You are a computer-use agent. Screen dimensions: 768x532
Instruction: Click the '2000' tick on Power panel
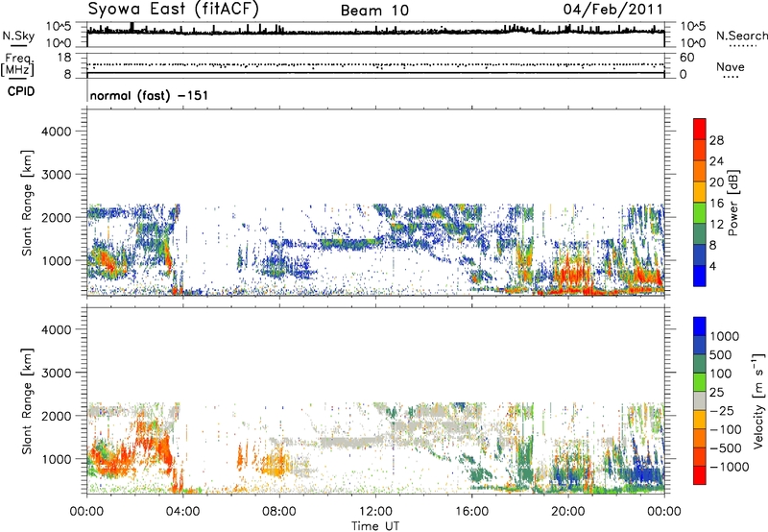(57, 217)
